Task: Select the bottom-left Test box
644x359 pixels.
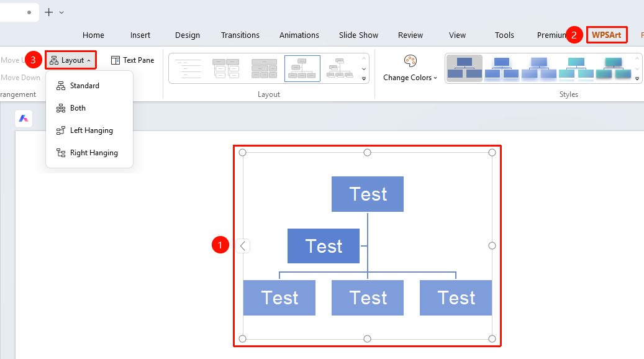Action: point(279,298)
